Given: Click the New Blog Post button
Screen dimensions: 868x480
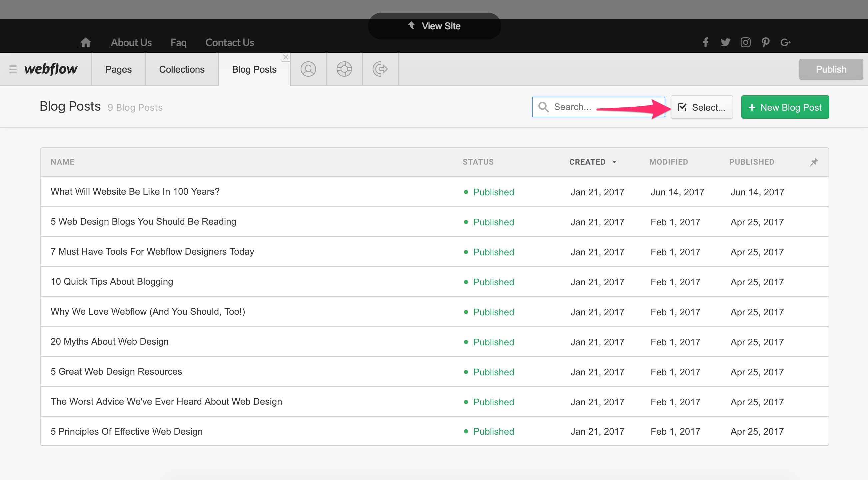Looking at the screenshot, I should (785, 107).
